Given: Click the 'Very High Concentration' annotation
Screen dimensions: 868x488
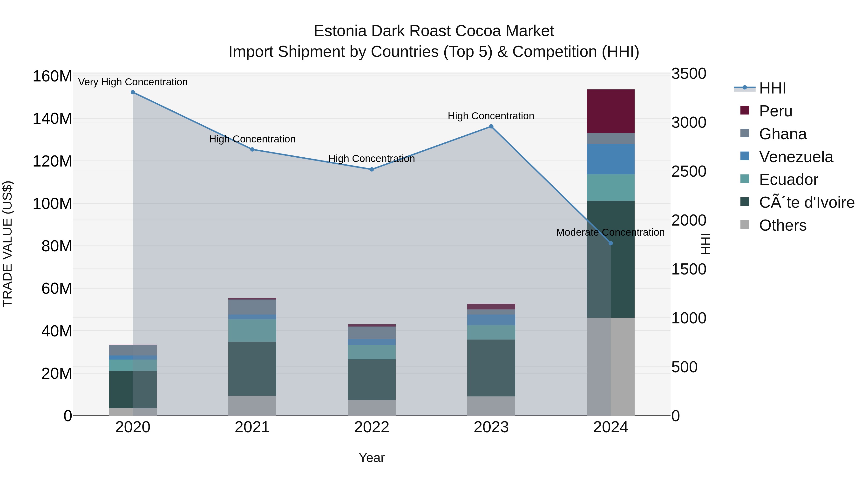Looking at the screenshot, I should click(x=133, y=82).
